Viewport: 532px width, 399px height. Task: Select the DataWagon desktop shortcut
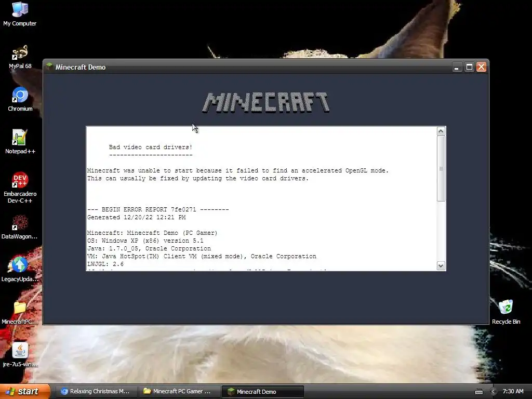point(20,227)
